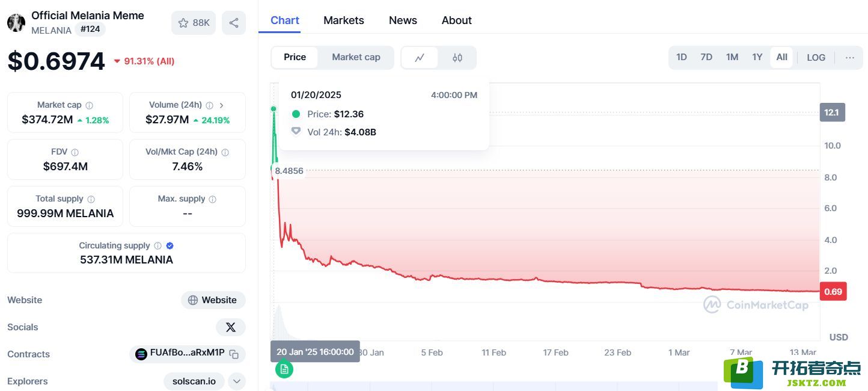Click the #124 rank badge

click(x=90, y=29)
